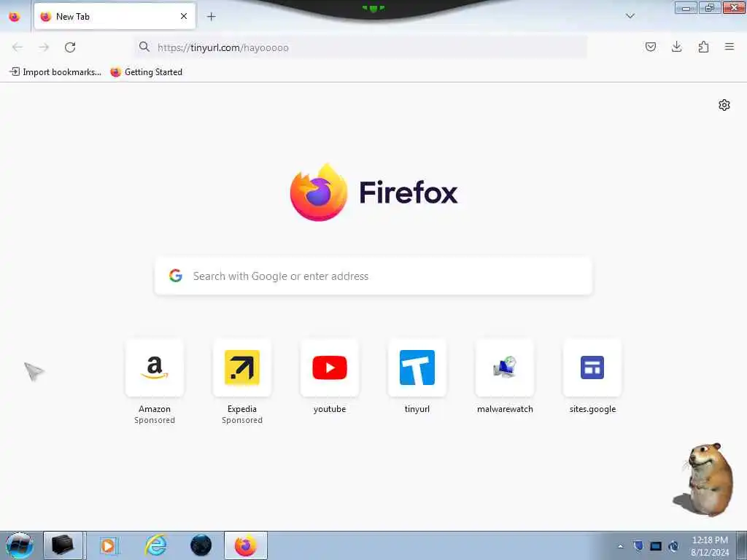This screenshot has width=747, height=560.
Task: Click the green indicator on top remote bar
Action: [x=373, y=8]
